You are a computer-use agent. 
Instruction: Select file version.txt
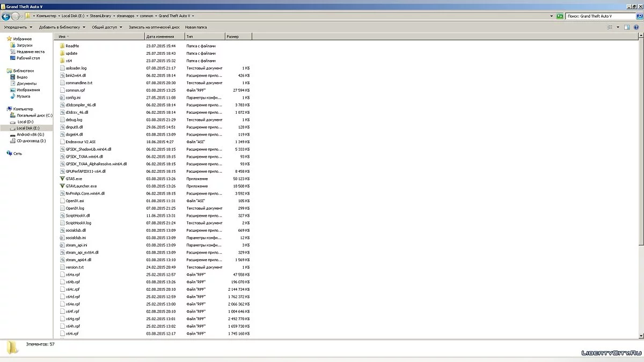pos(75,267)
